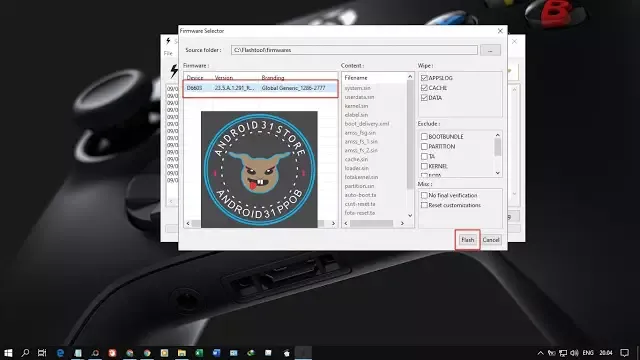Open network icon in system tray
This screenshot has height=360, width=640.
click(x=563, y=353)
